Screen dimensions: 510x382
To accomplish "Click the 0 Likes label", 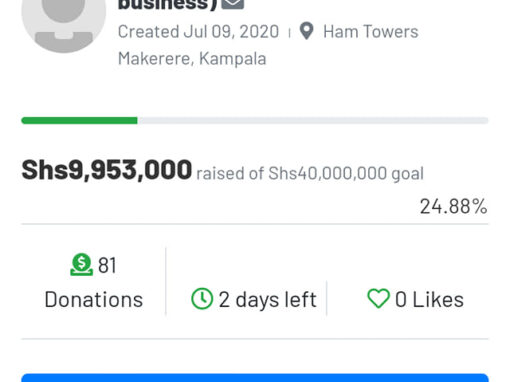I will [x=429, y=299].
